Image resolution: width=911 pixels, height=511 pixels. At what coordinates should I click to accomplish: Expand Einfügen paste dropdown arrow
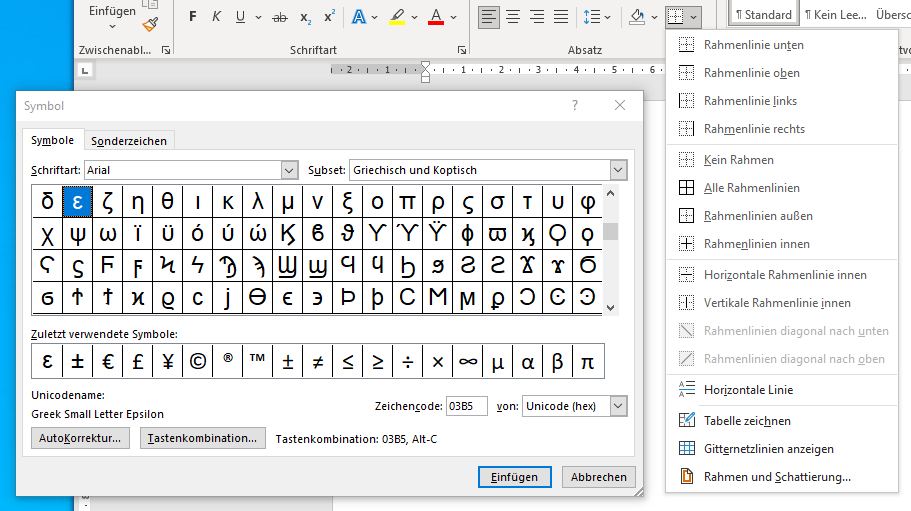tap(112, 27)
